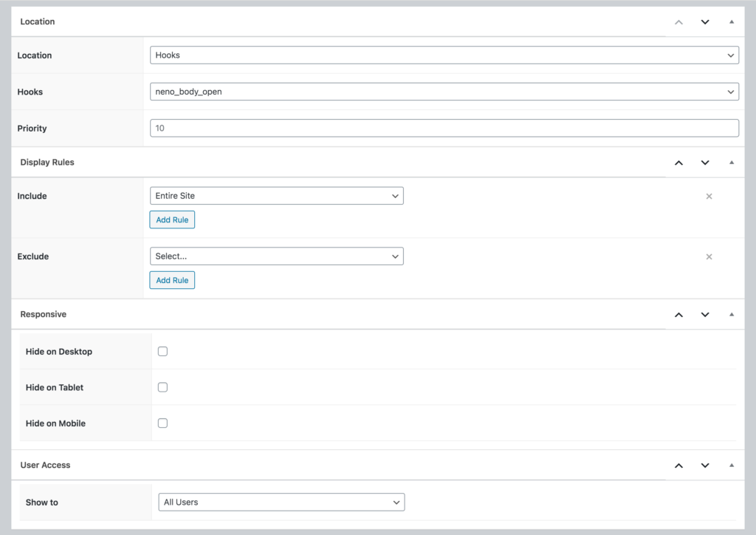Enable Hide on Desktop checkbox
Viewport: 756px width, 535px height.
pos(162,351)
